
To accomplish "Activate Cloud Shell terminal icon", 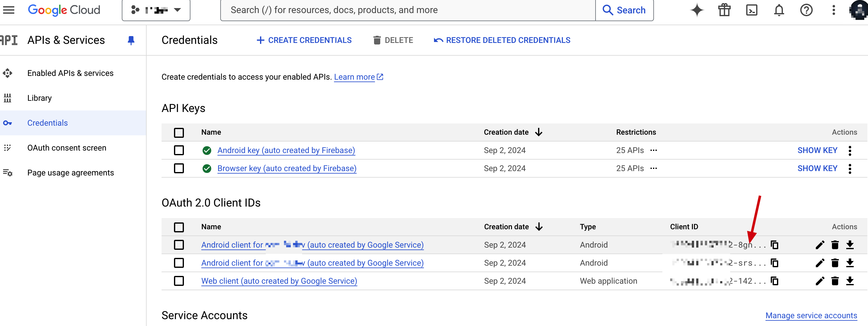I will [x=752, y=10].
